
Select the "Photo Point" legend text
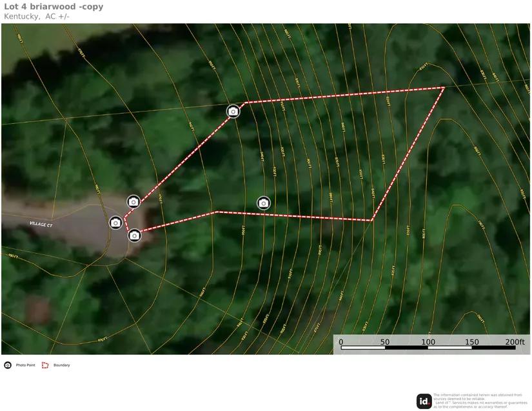click(x=26, y=365)
